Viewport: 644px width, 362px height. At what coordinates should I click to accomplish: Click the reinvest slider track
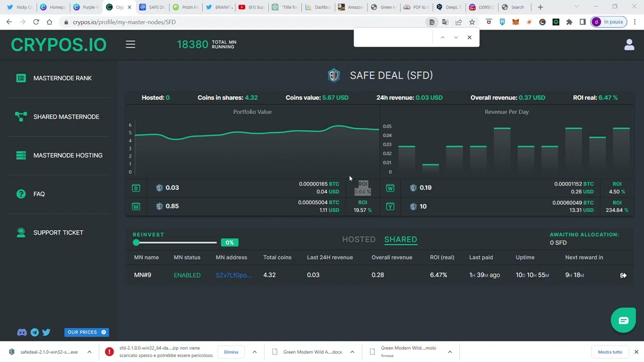(176, 243)
